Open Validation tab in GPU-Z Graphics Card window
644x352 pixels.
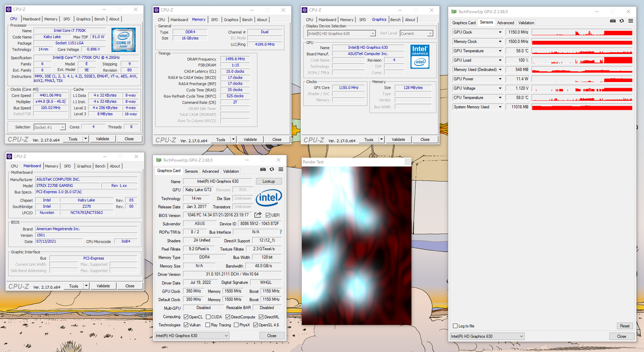(231, 171)
